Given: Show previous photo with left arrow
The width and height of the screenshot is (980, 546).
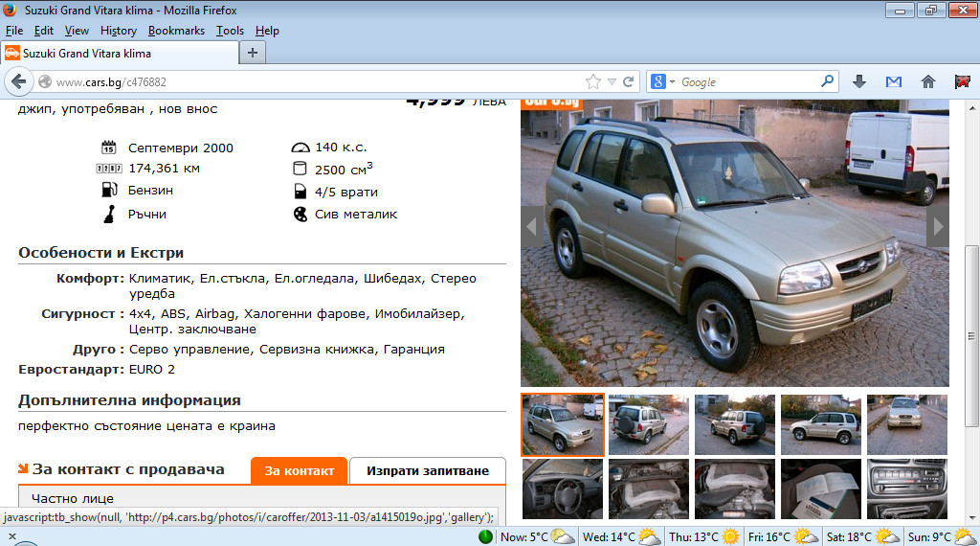Looking at the screenshot, I should (x=532, y=226).
